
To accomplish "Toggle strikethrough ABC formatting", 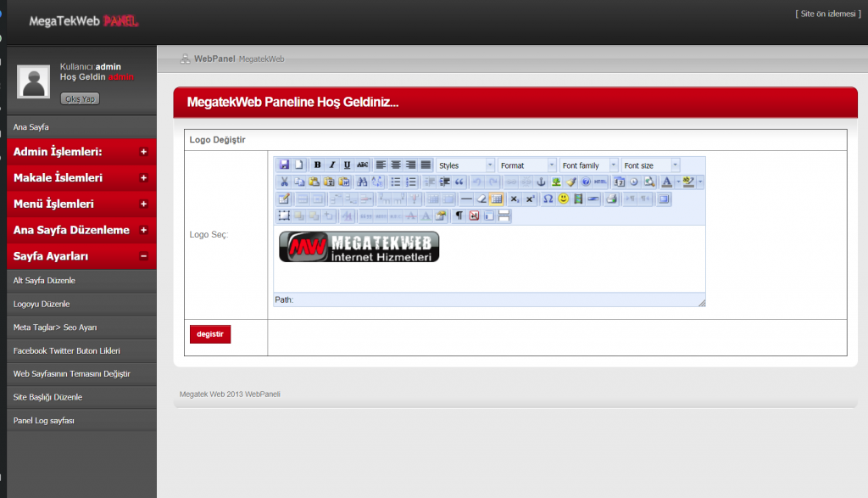I will pyautogui.click(x=362, y=165).
